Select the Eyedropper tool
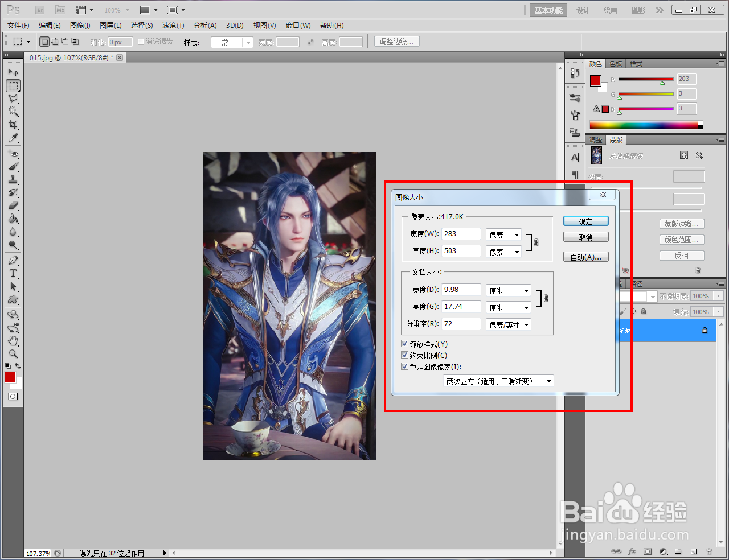Image resolution: width=729 pixels, height=560 pixels. (x=13, y=138)
